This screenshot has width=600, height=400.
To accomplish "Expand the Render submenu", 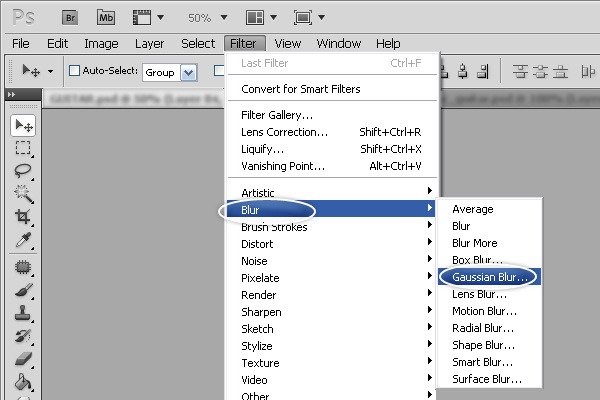I will [332, 295].
